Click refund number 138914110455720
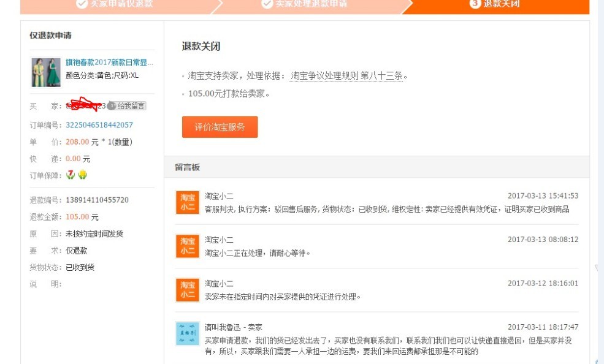 (97, 200)
